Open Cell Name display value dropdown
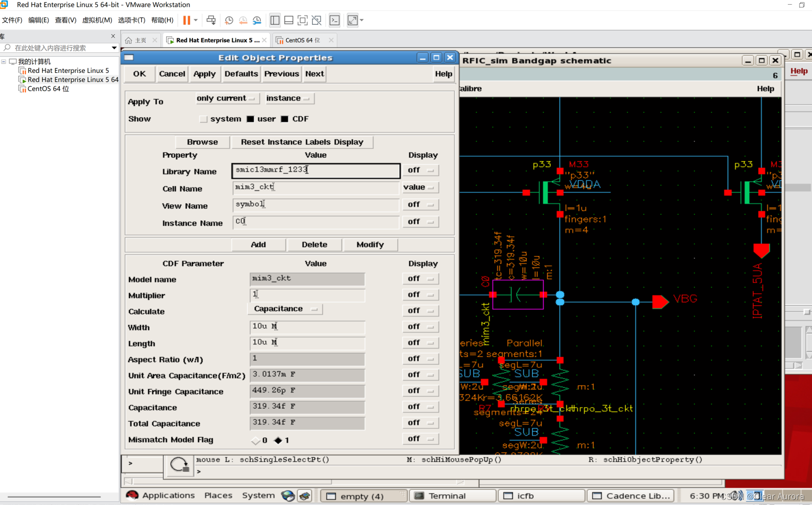The height and width of the screenshot is (505, 812). pos(420,187)
